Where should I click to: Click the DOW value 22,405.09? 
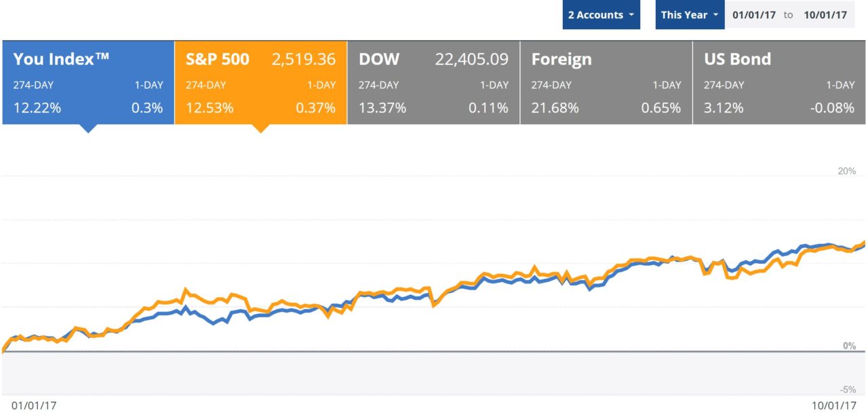pos(471,60)
